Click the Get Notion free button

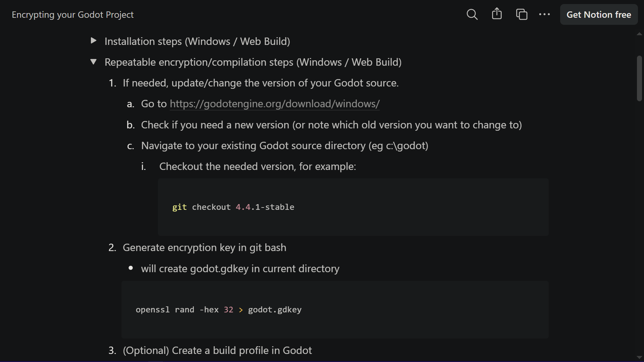(x=599, y=14)
